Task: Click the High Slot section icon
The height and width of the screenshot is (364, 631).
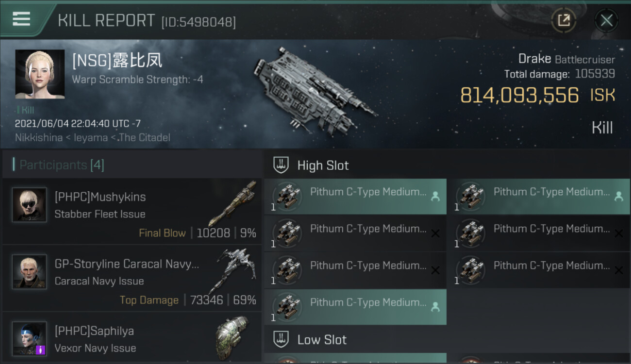Action: 281,165
